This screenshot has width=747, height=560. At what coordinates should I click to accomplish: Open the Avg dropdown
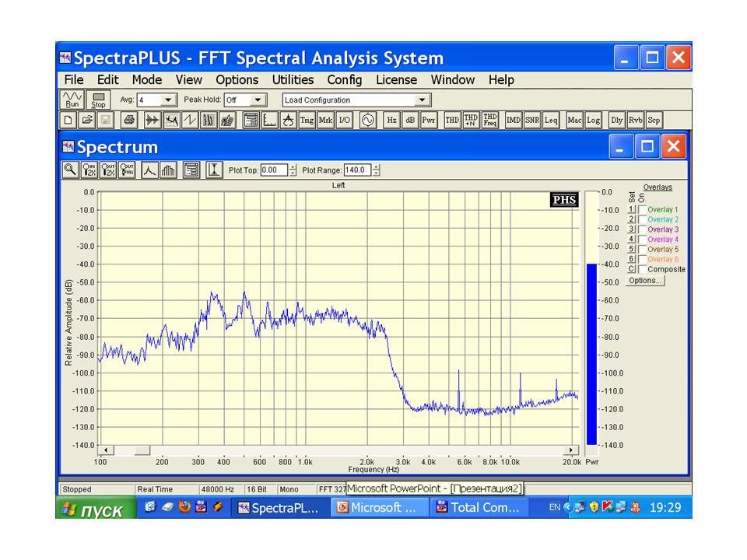coord(168,100)
